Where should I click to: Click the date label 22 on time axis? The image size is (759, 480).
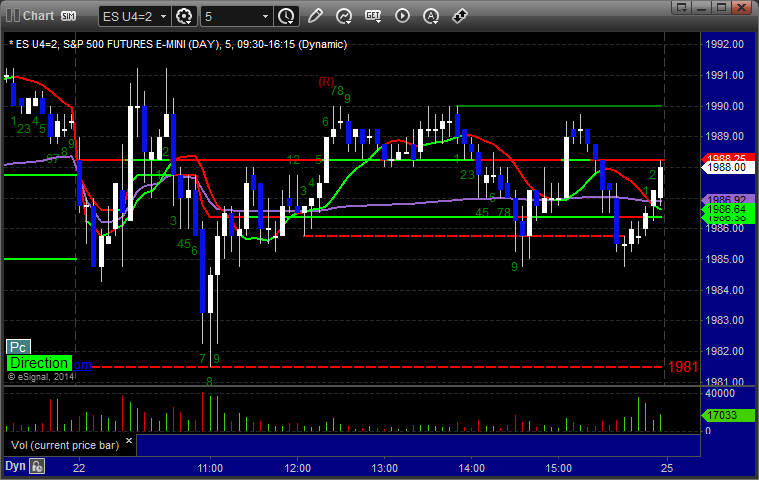point(79,468)
